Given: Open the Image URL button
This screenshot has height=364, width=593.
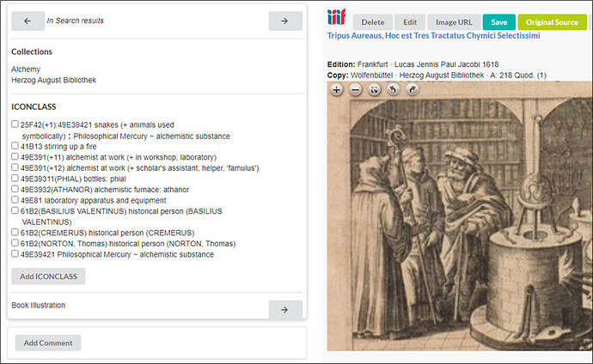Looking at the screenshot, I should coord(454,22).
